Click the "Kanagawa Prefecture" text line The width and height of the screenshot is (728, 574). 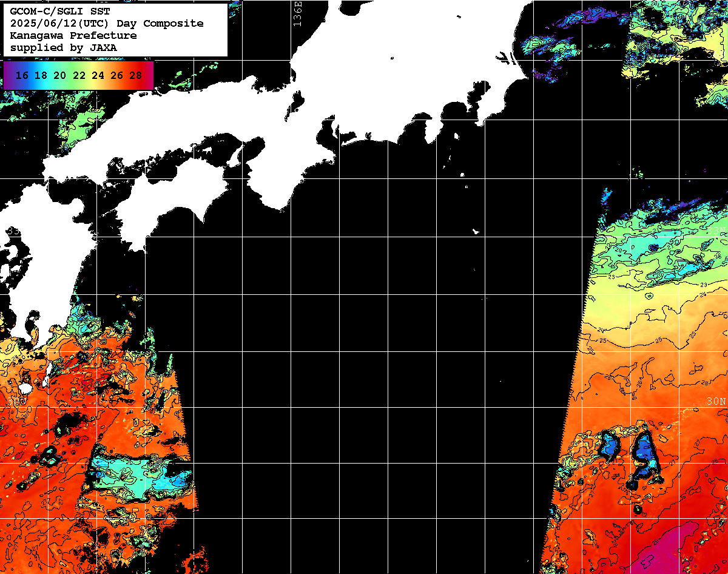[x=73, y=35]
